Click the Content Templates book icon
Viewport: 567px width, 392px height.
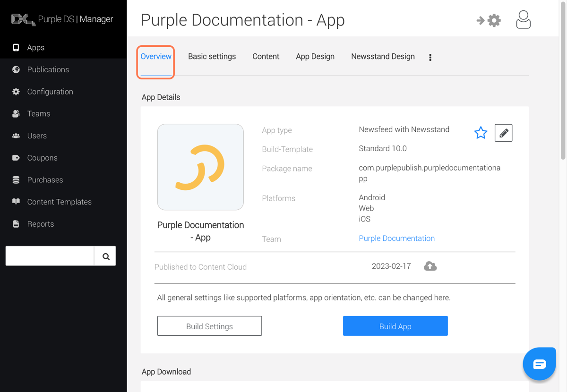[x=16, y=202]
